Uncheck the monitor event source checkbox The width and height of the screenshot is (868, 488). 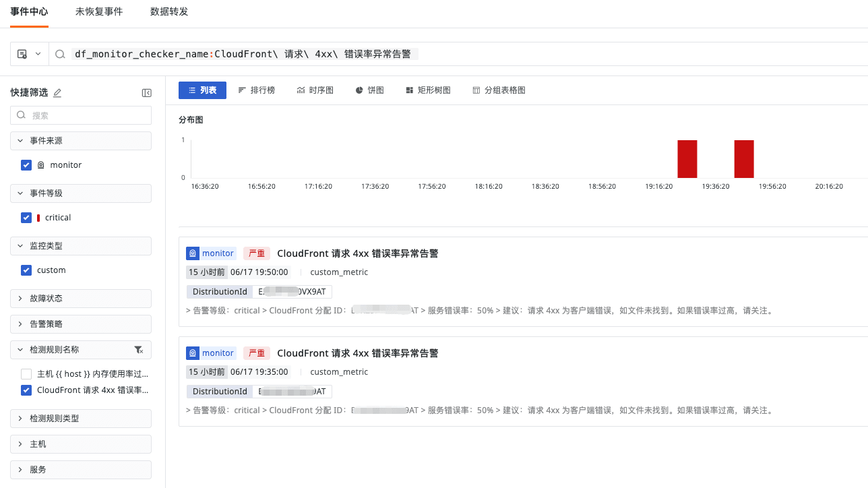[x=26, y=165]
